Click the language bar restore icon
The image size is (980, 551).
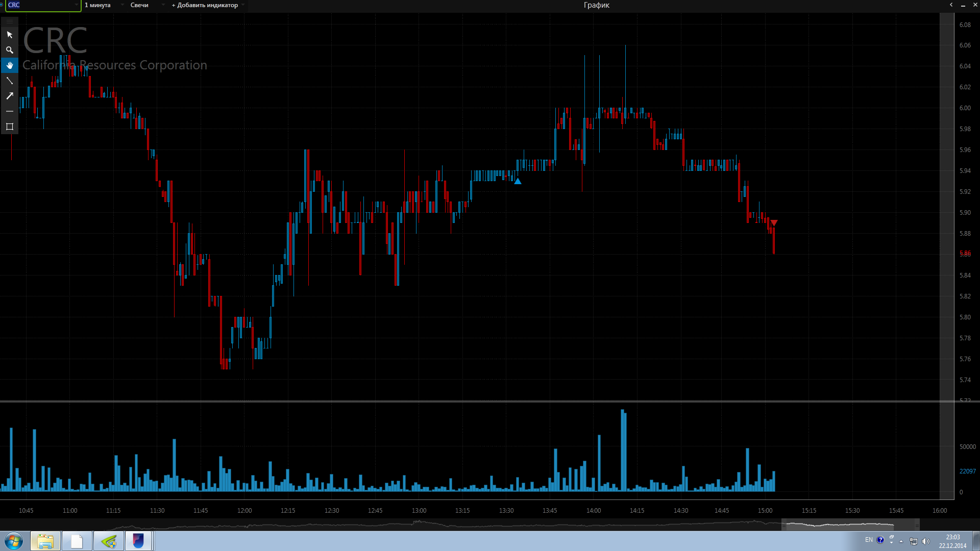pos(892,537)
